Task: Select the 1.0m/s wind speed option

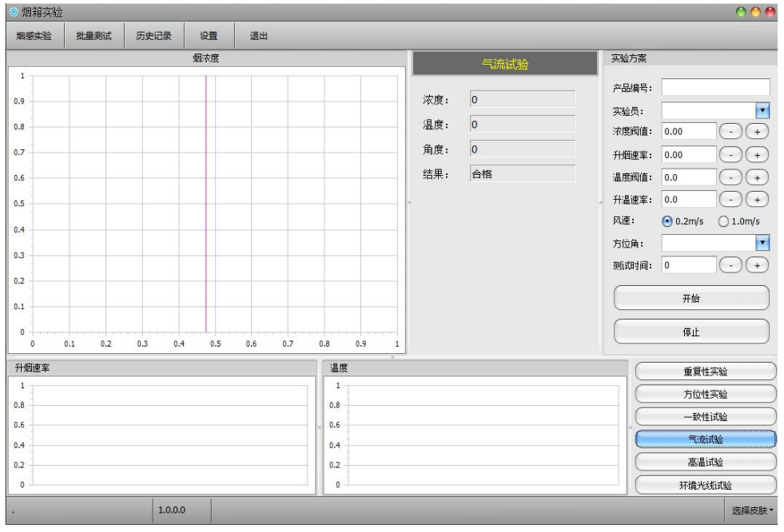Action: click(x=724, y=221)
